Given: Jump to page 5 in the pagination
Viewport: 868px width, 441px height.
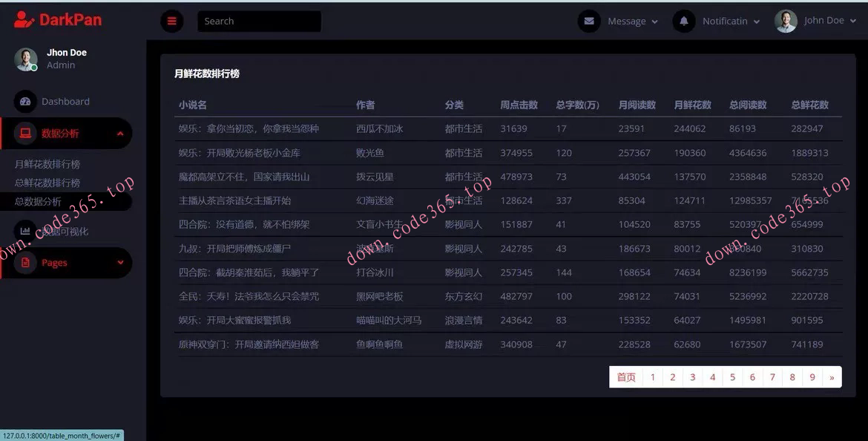Looking at the screenshot, I should 732,377.
